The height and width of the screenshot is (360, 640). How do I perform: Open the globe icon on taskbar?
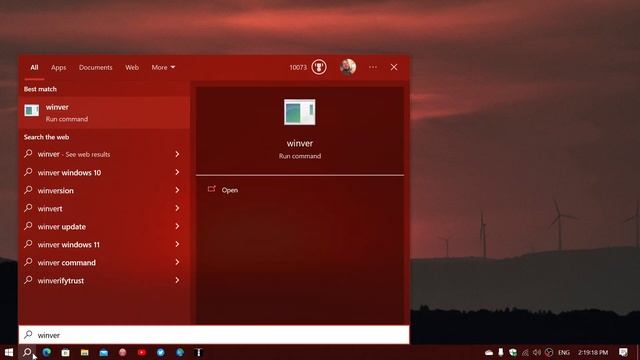180,352
